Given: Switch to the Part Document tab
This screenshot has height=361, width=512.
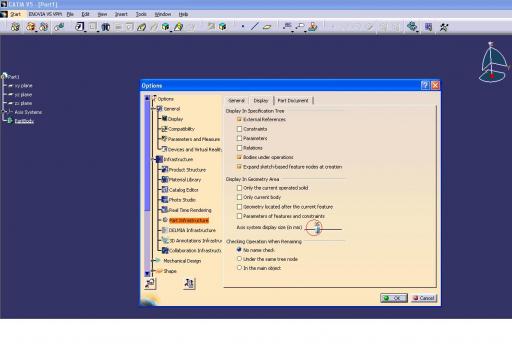Looking at the screenshot, I should (293, 100).
